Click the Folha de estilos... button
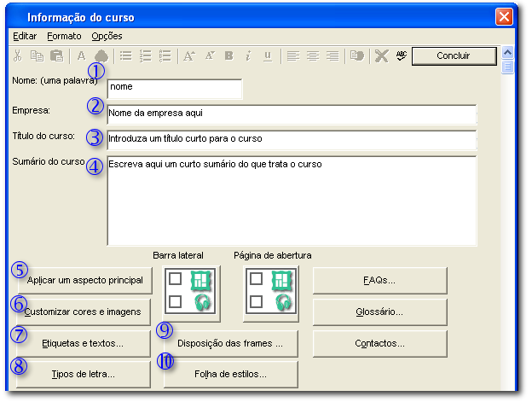The width and height of the screenshot is (532, 402). (x=230, y=374)
